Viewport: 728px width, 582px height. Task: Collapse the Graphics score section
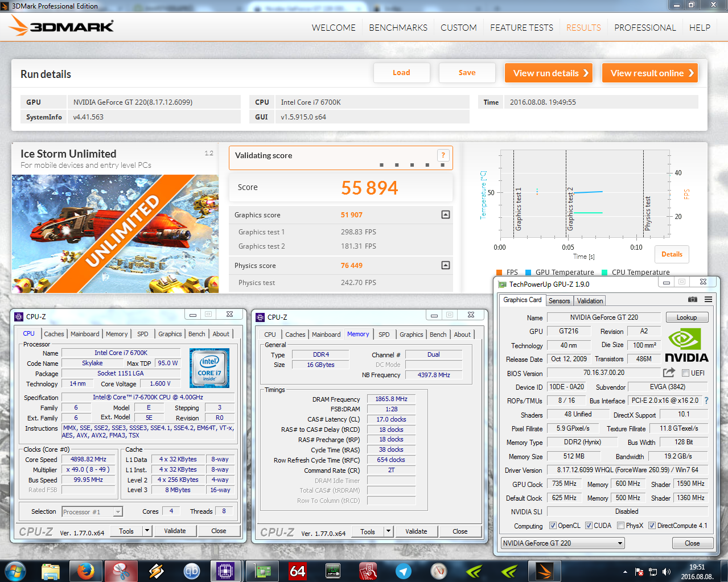pos(446,214)
